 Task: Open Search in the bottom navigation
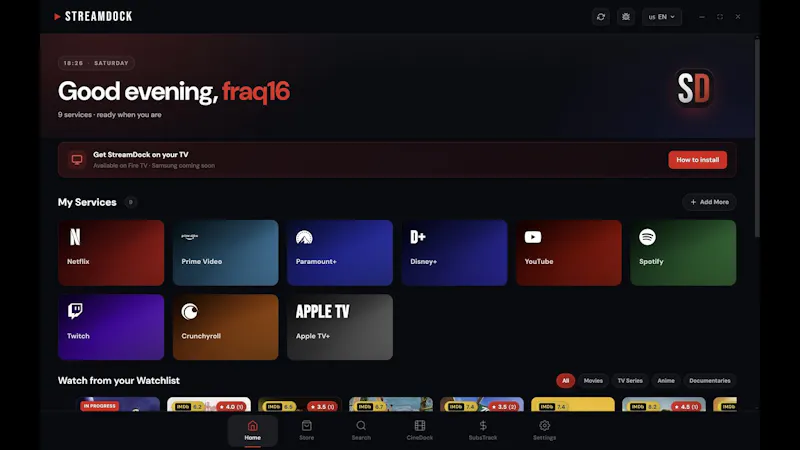tap(361, 431)
